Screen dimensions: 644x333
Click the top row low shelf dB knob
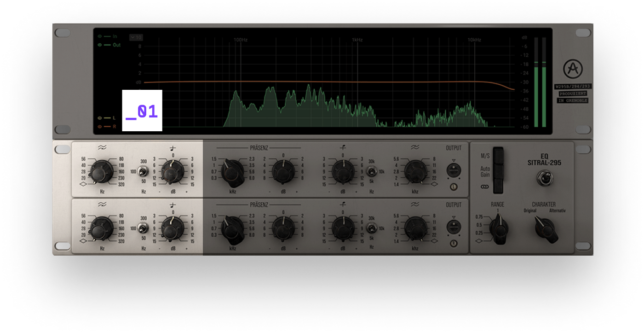click(172, 173)
